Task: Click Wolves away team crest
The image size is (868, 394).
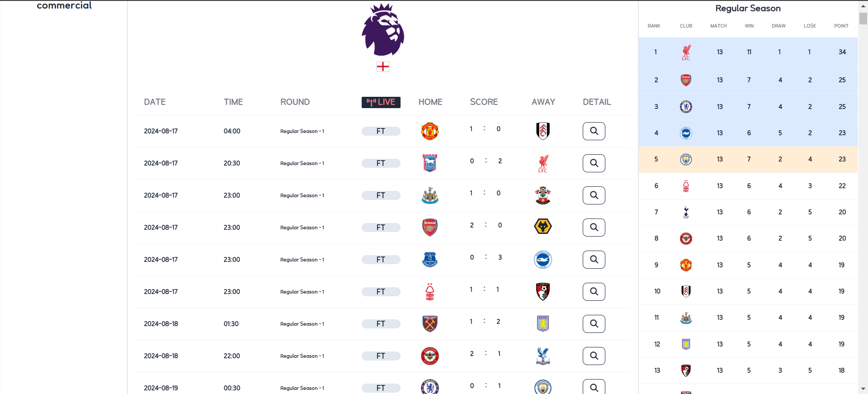Action: (543, 226)
